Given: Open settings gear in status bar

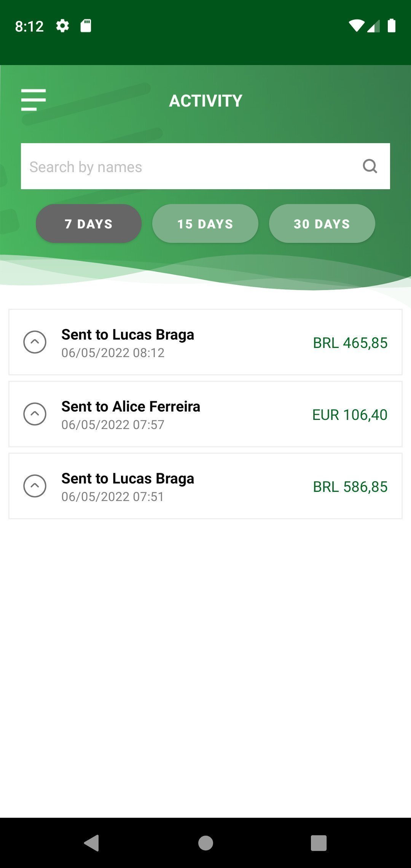Looking at the screenshot, I should (62, 26).
